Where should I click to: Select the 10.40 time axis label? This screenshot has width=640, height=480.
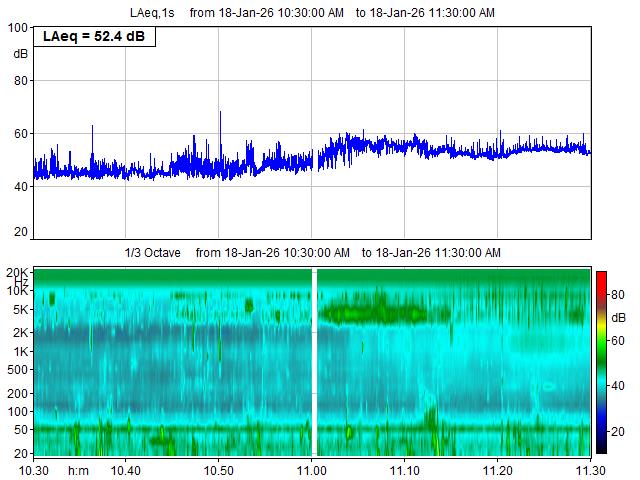point(126,469)
